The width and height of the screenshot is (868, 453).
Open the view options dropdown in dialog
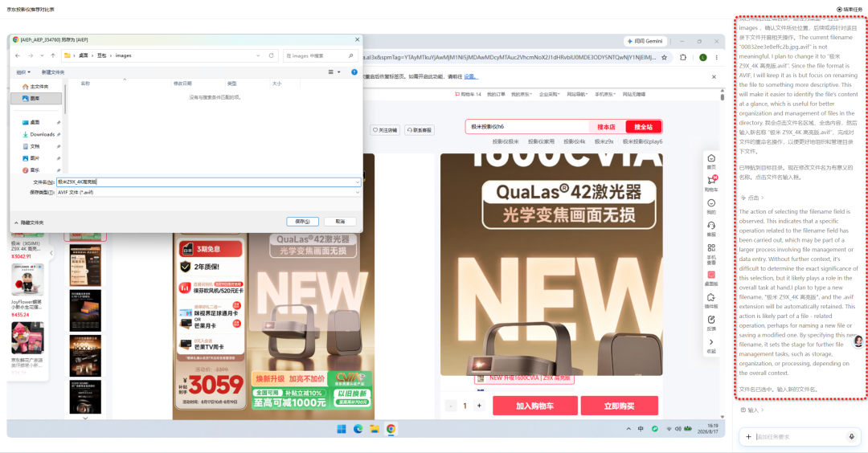pos(334,72)
